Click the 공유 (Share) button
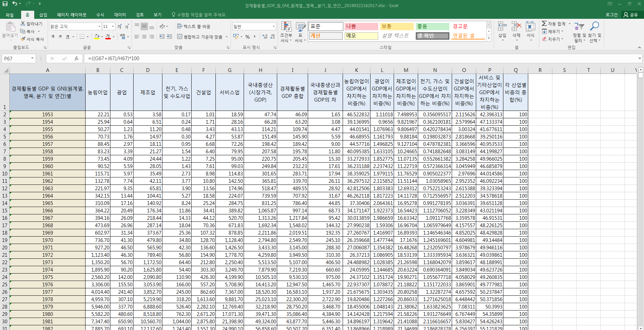The height and width of the screenshot is (330, 644). pos(631,15)
